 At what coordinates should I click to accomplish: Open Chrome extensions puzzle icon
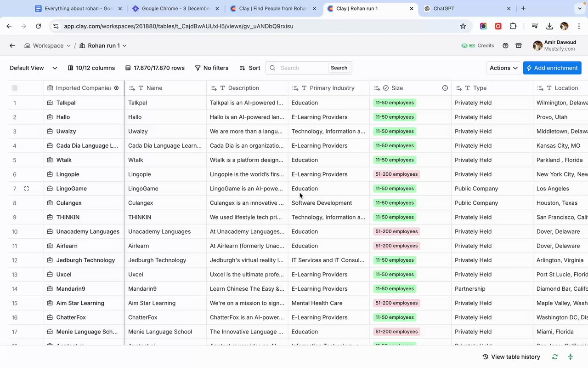point(513,26)
